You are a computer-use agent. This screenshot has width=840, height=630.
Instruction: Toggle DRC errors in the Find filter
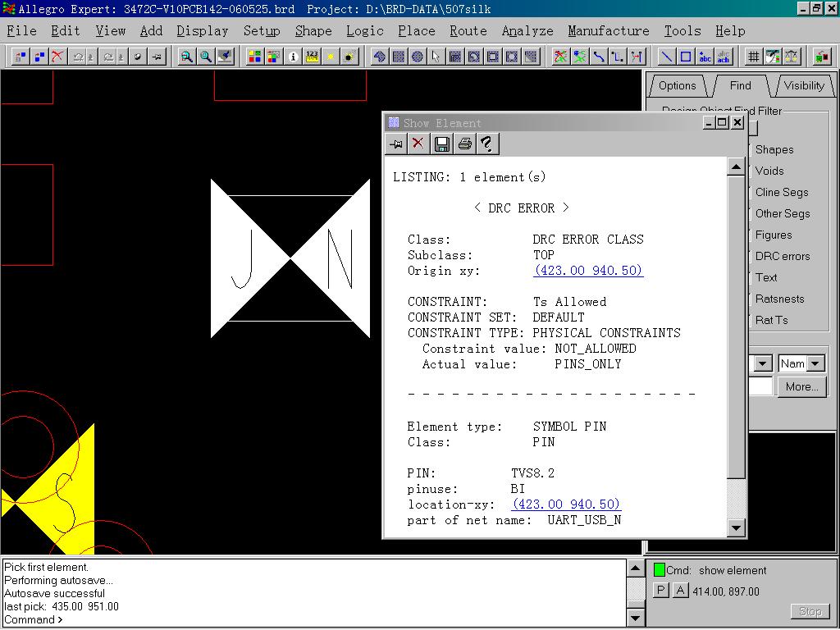(782, 257)
